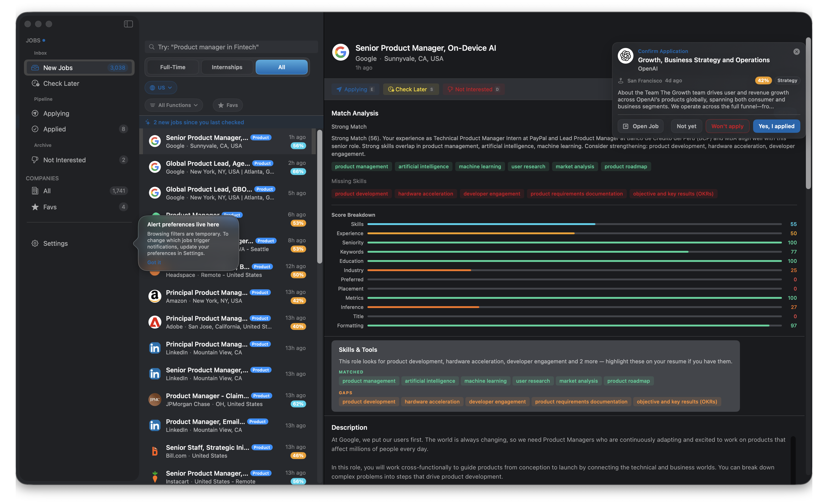Click the Check Later clock icon in the sidebar
828x504 pixels.
click(x=35, y=83)
